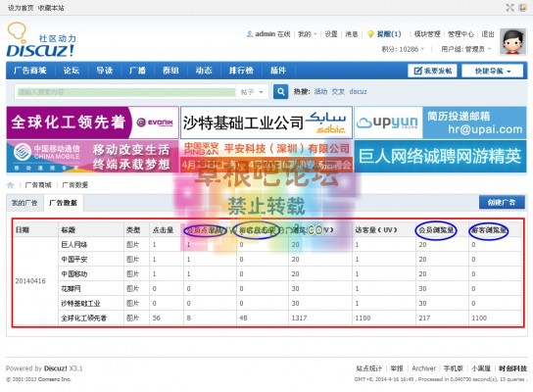Click hot search link 活动
Image resolution: width=533 pixels, height=392 pixels.
click(x=320, y=91)
